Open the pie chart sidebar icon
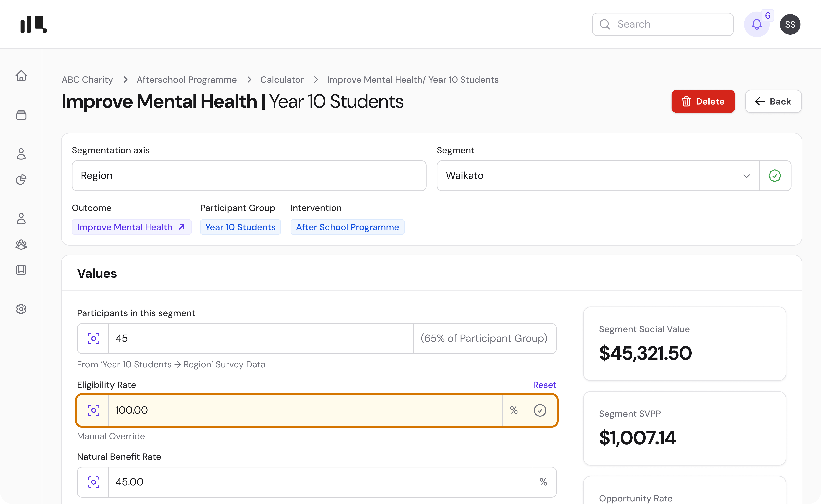 pyautogui.click(x=21, y=180)
